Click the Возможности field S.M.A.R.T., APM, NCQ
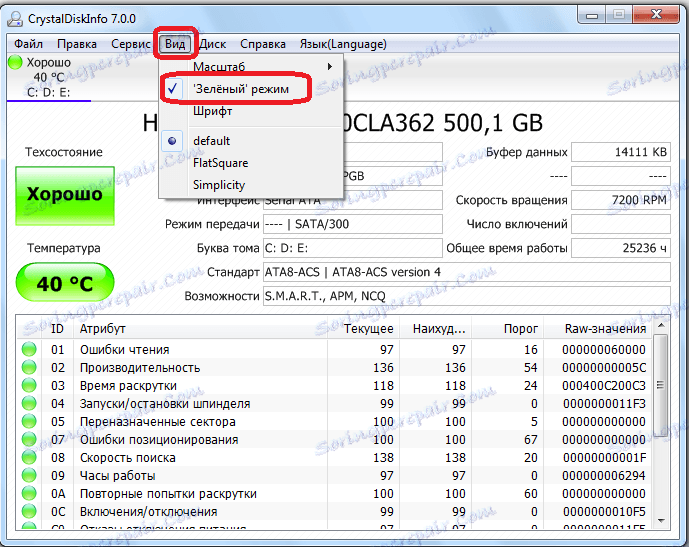The width and height of the screenshot is (689, 547). pyautogui.click(x=467, y=296)
